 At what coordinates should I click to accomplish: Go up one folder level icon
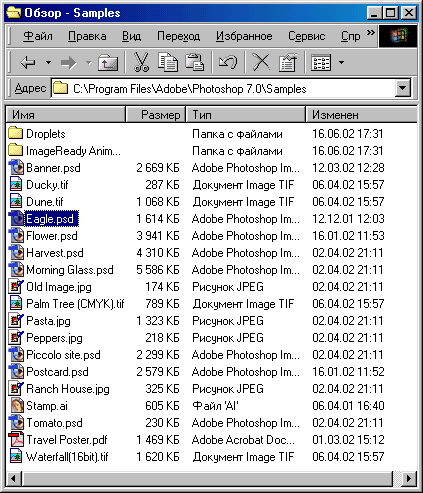(108, 62)
